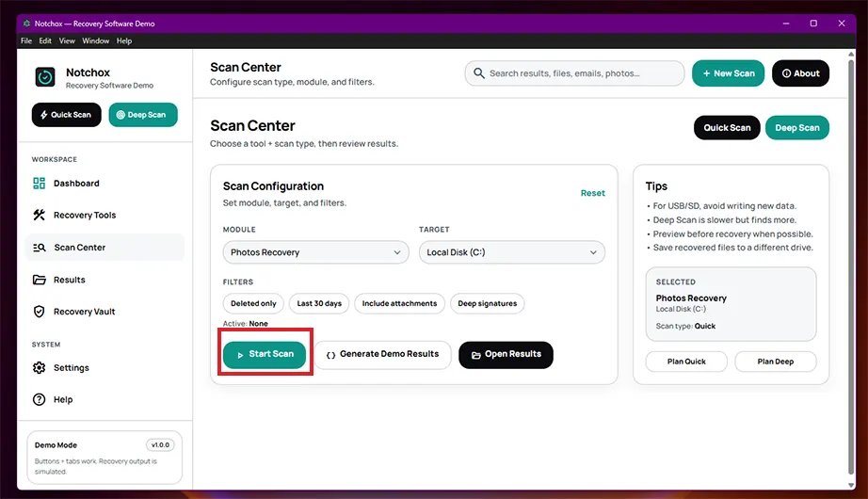Toggle the Deep signatures filter

pyautogui.click(x=487, y=303)
